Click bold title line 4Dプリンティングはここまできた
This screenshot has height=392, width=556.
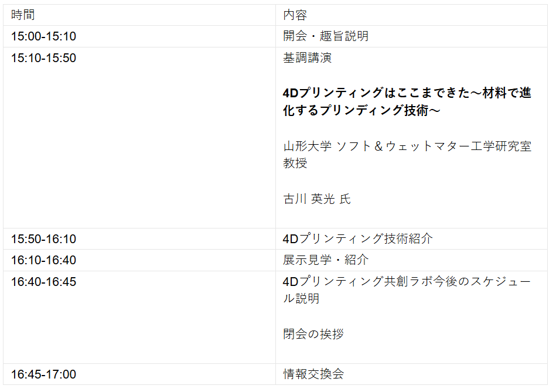407,93
